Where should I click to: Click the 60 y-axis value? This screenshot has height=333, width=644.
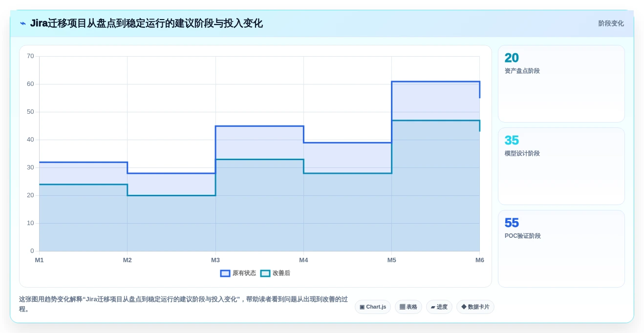[30, 84]
